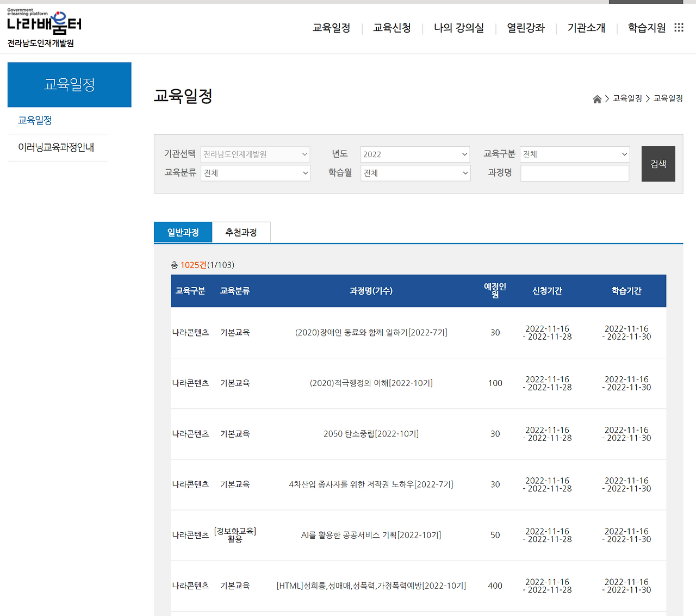This screenshot has width=696, height=616.
Task: Open the 2050 탄소중립 course
Action: pyautogui.click(x=370, y=434)
